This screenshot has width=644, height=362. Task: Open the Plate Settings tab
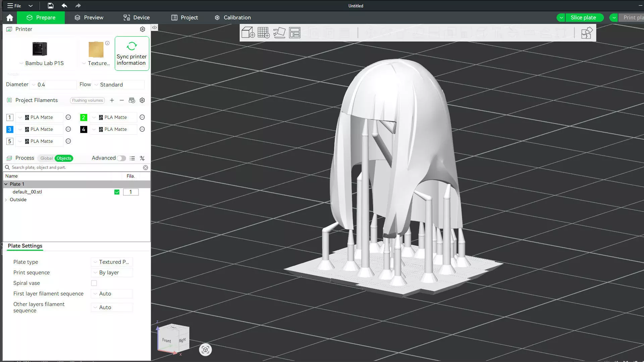[25, 246]
